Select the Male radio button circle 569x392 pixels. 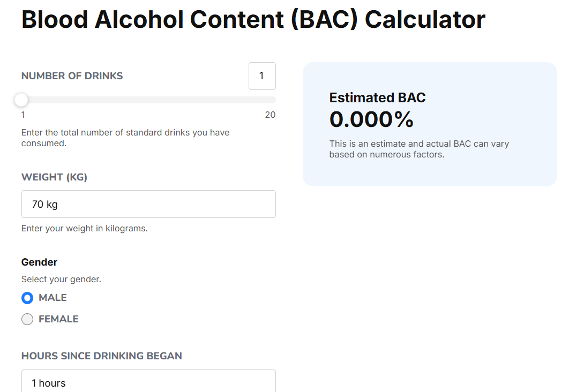pyautogui.click(x=27, y=298)
